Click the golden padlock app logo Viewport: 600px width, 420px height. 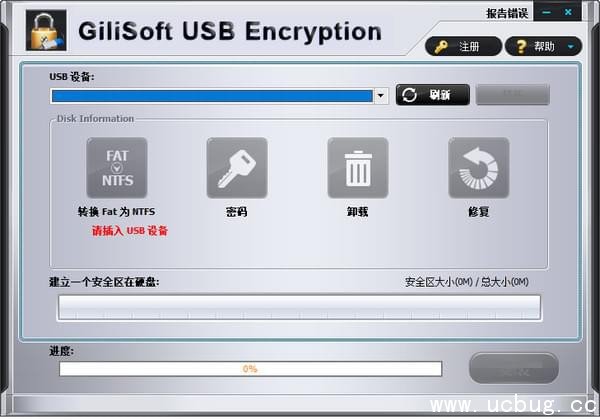(46, 30)
